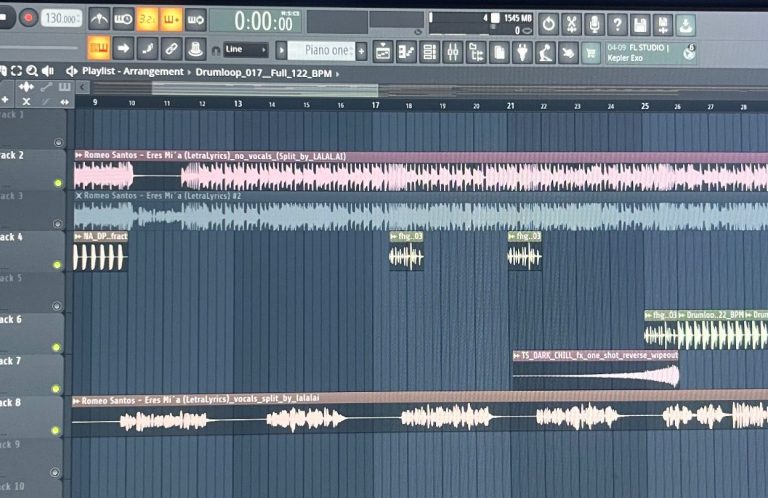The height and width of the screenshot is (498, 768).
Task: Click the globe news icon
Action: click(689, 53)
